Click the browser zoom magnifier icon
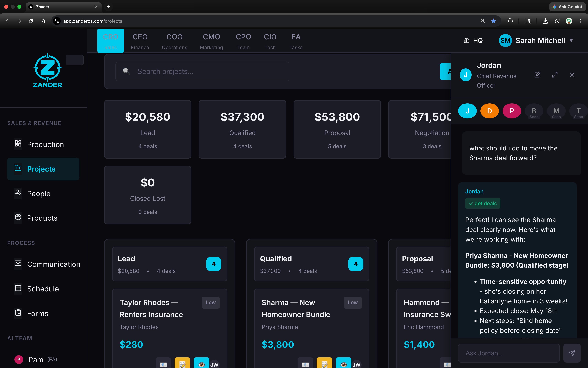Screen dimensions: 588x368 tap(483, 21)
